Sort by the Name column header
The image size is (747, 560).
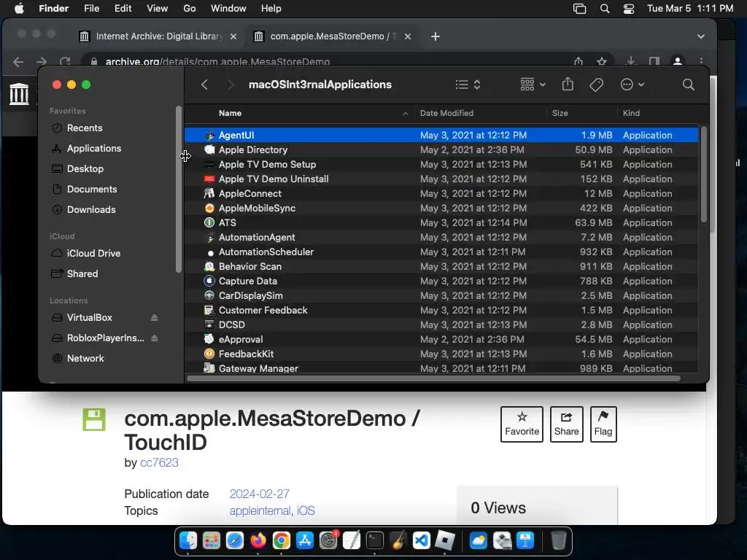[x=230, y=113]
